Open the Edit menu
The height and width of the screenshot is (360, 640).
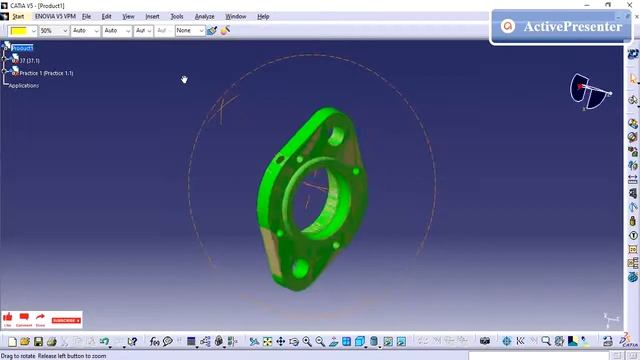click(x=107, y=17)
